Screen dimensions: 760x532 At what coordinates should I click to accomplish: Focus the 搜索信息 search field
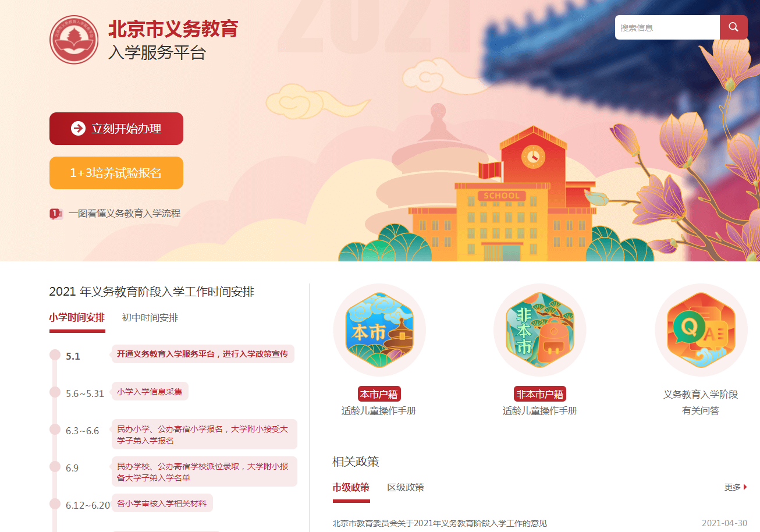point(667,27)
